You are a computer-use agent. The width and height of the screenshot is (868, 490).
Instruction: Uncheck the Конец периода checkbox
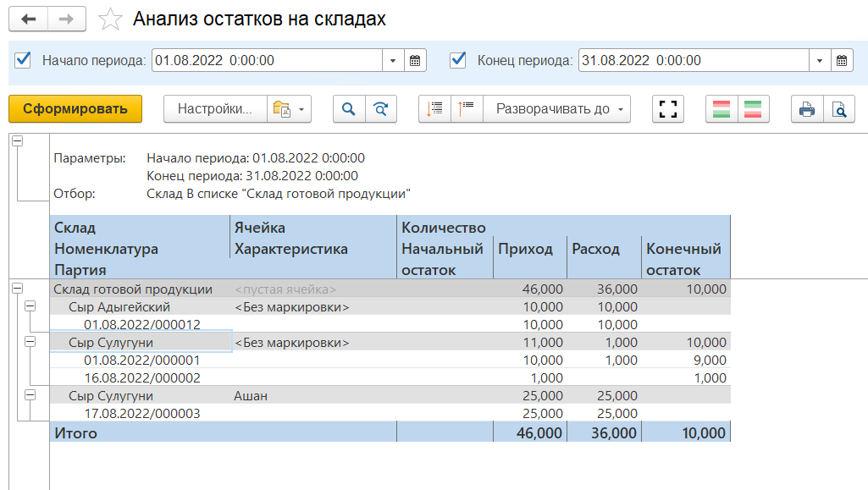click(x=458, y=60)
